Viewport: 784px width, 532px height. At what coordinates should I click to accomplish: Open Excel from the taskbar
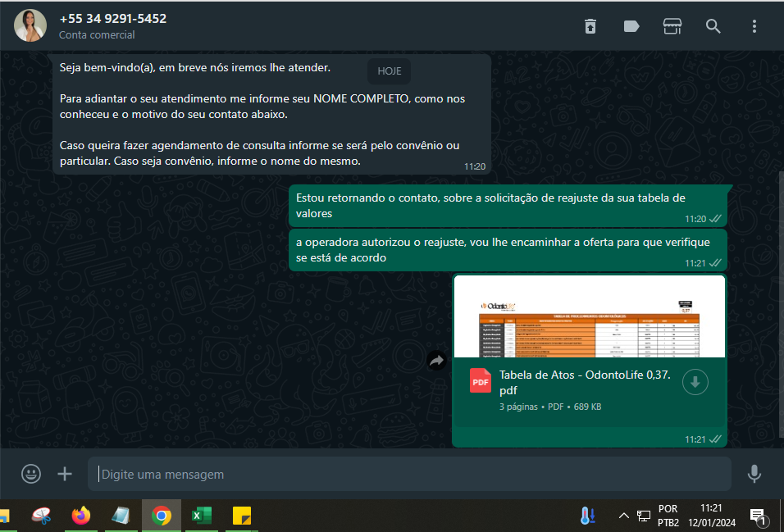[202, 516]
